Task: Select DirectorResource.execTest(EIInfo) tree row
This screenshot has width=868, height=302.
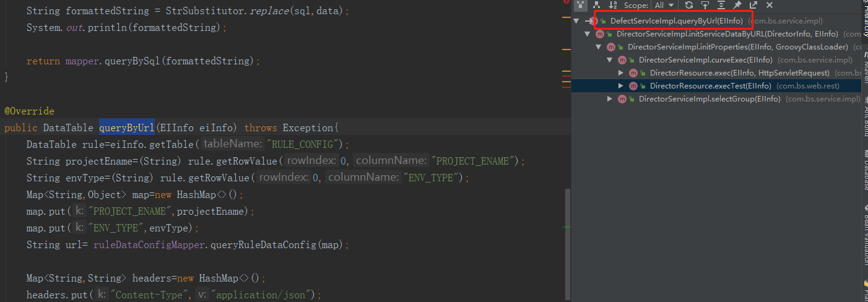Action: pos(716,86)
